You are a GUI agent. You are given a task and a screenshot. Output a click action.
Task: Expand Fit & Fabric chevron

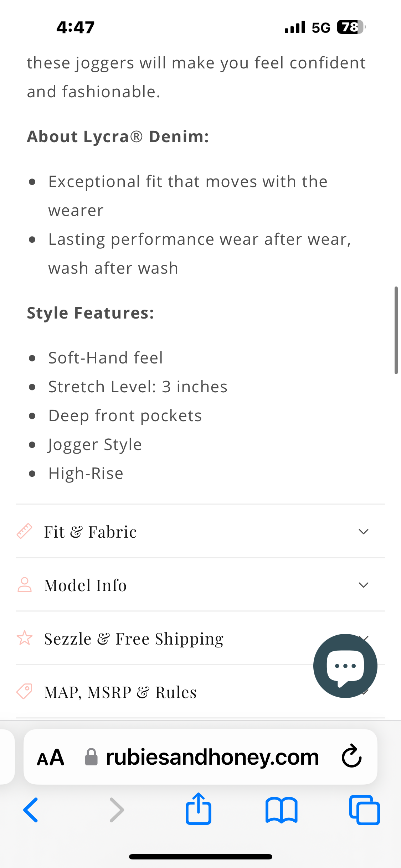tap(363, 532)
